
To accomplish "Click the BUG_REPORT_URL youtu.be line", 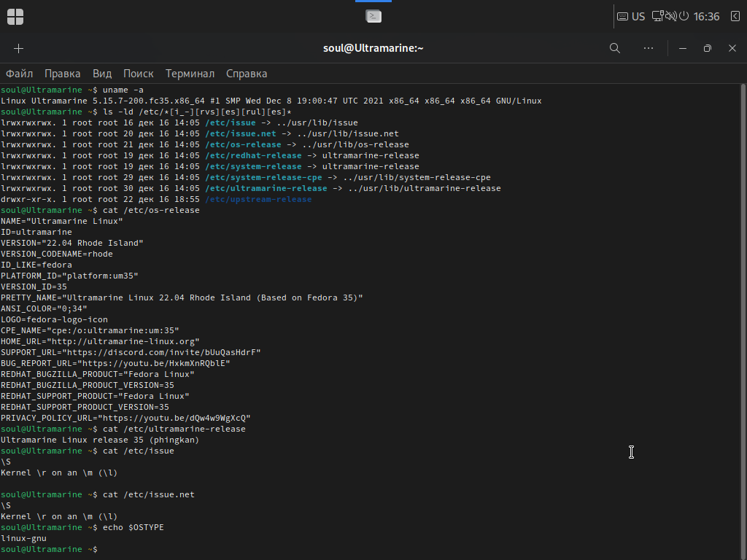I will 115,364.
